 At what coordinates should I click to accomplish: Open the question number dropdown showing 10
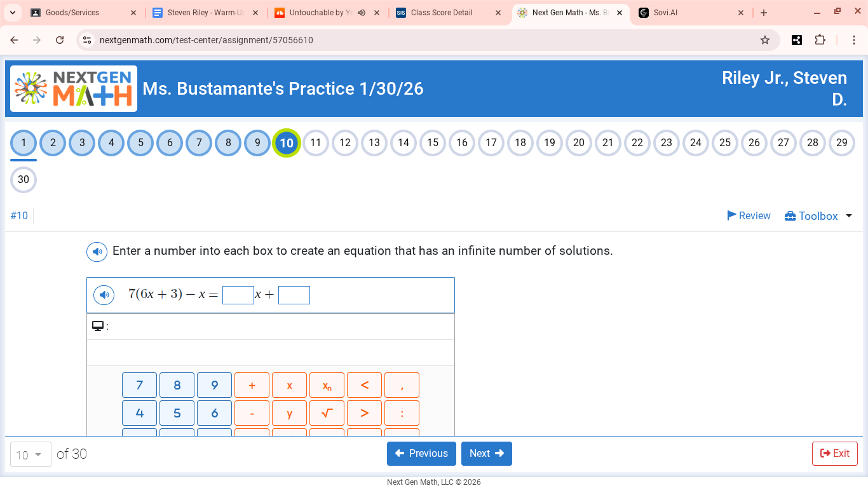pyautogui.click(x=30, y=454)
